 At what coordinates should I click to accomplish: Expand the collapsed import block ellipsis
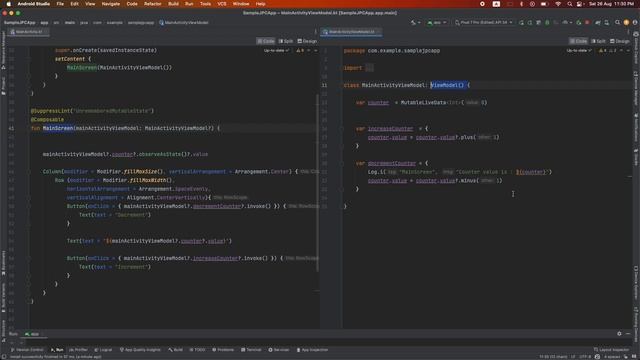click(x=369, y=68)
